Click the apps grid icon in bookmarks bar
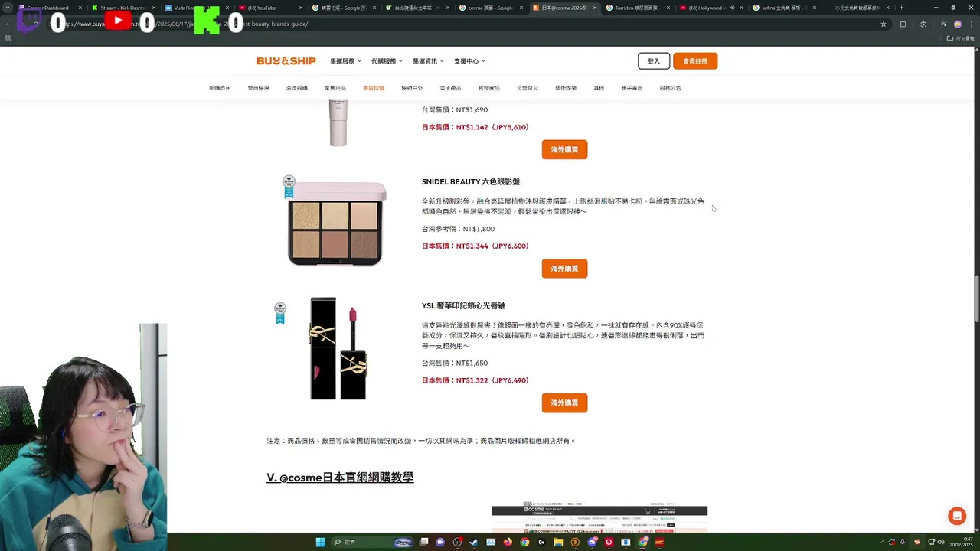Screen dimensions: 980x551 (8, 38)
